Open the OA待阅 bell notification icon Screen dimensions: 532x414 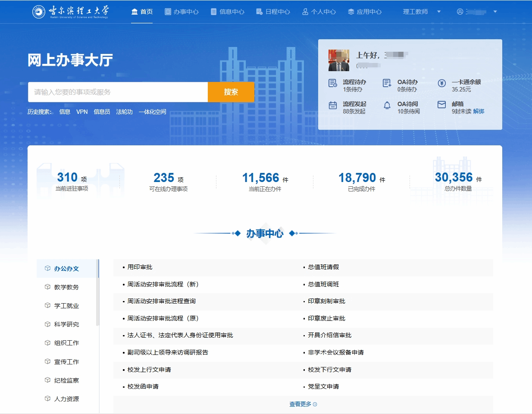coord(387,105)
